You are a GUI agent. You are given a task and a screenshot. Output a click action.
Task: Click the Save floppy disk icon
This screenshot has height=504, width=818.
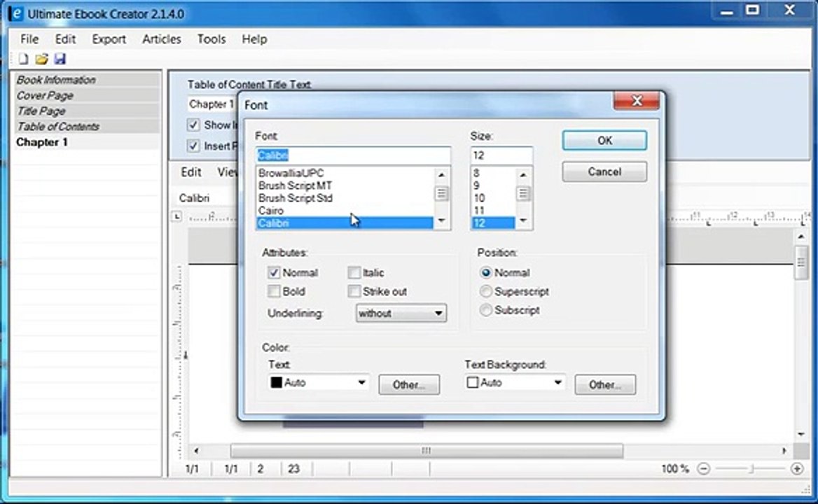[x=60, y=59]
